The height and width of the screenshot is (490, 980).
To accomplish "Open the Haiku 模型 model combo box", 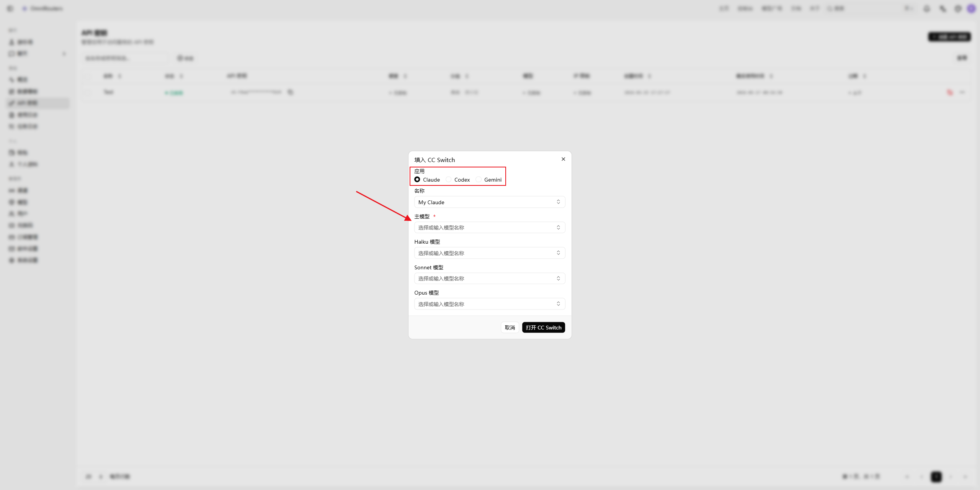I will click(x=490, y=253).
